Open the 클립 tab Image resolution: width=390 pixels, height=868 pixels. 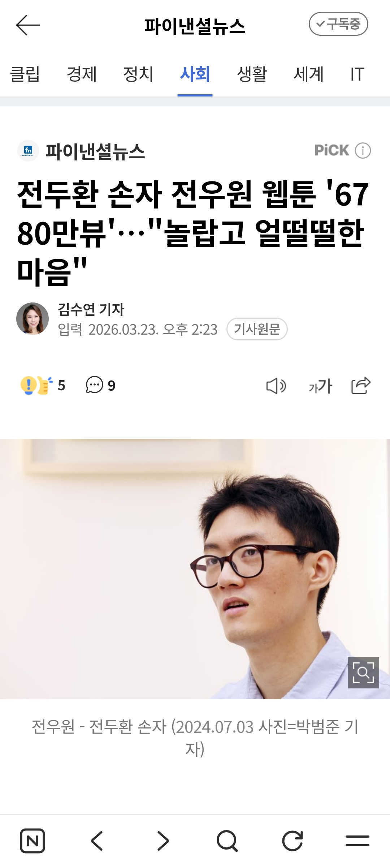click(x=25, y=74)
